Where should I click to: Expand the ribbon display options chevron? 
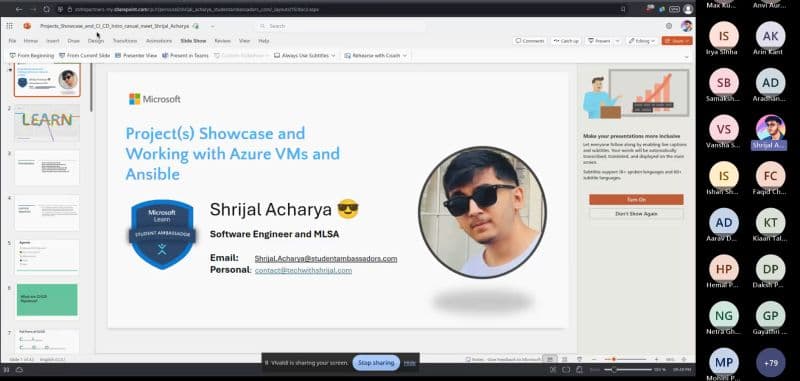686,56
